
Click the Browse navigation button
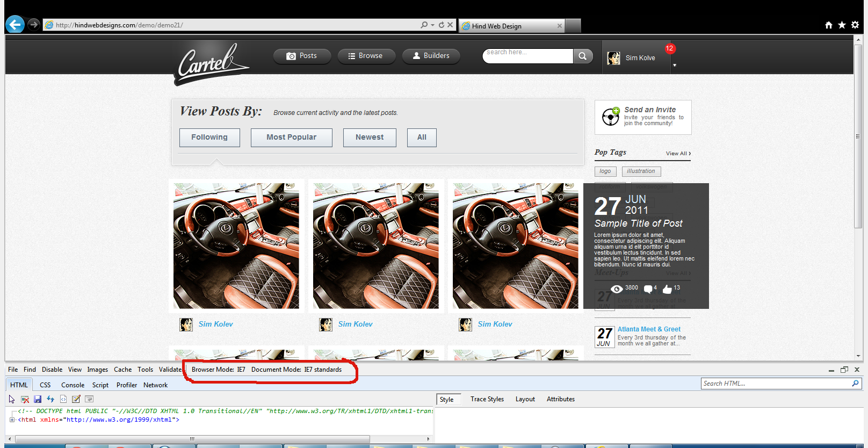pyautogui.click(x=366, y=56)
